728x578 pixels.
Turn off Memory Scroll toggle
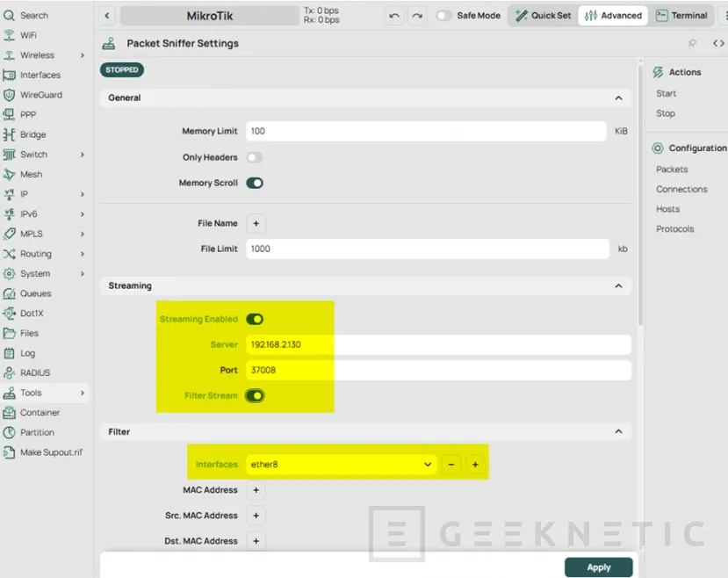(255, 183)
